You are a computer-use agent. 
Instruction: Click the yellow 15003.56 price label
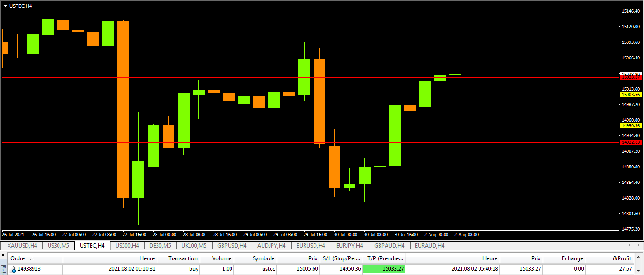tap(630, 95)
